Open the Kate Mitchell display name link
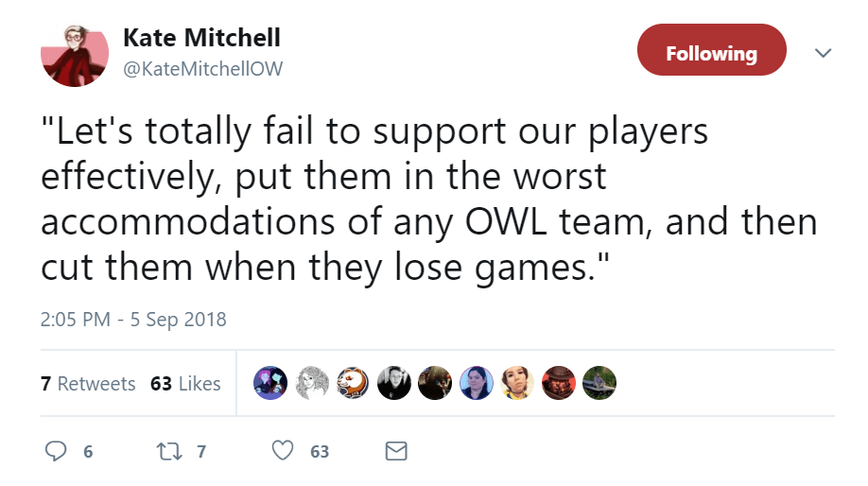This screenshot has height=486, width=868. pos(201,39)
